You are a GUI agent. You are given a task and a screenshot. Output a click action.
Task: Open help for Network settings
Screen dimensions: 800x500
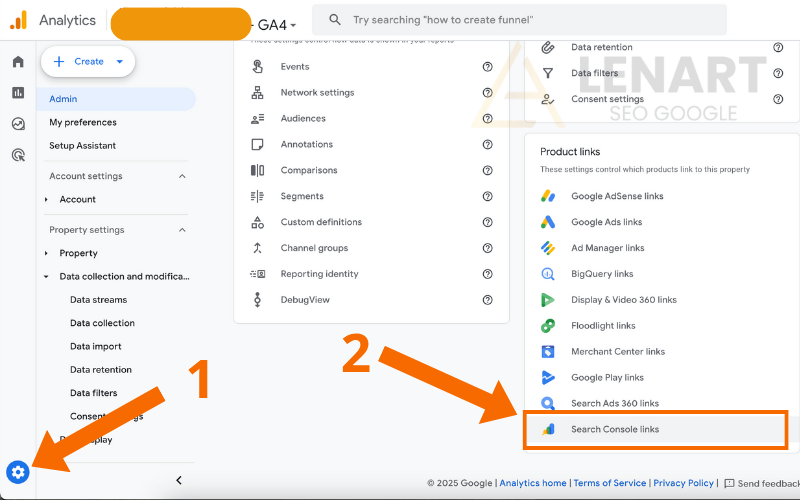coord(487,92)
